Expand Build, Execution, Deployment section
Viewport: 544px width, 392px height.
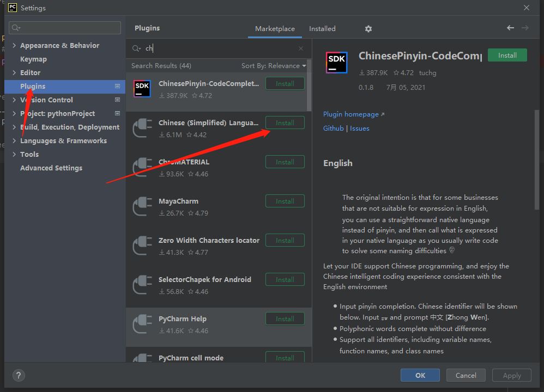click(x=14, y=127)
